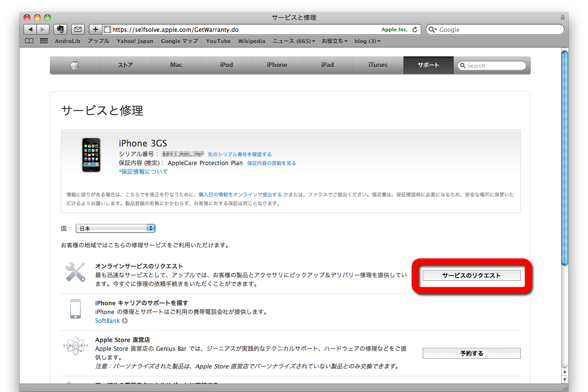Screen dimensions: 588x392
Task: Open the bookmarks book icon
Action: click(x=29, y=41)
